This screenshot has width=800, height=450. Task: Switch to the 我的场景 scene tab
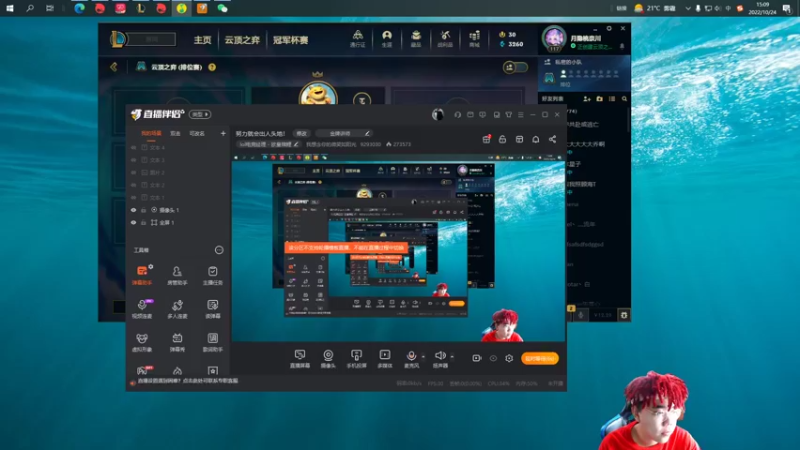click(151, 134)
